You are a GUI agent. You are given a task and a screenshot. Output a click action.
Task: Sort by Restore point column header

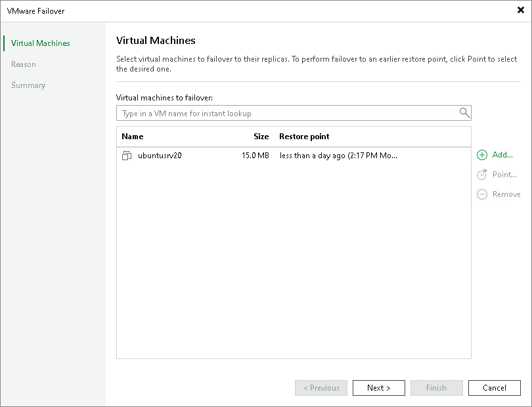(x=304, y=137)
